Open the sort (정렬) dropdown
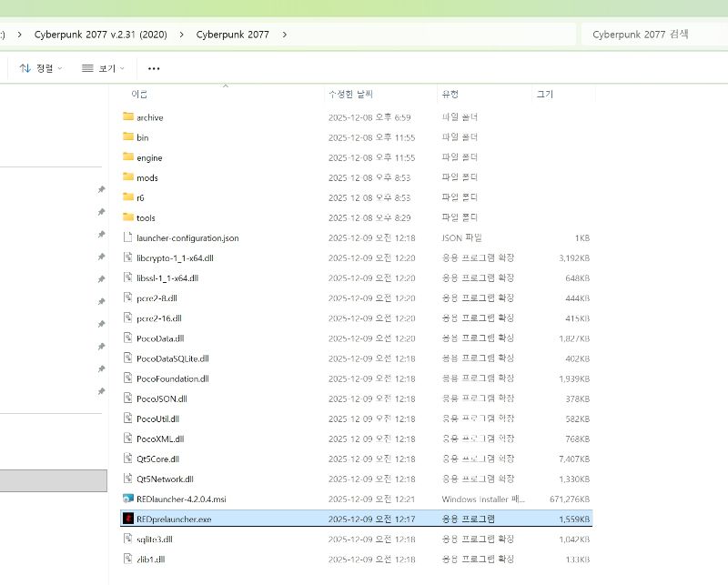This screenshot has height=585, width=728. point(41,68)
